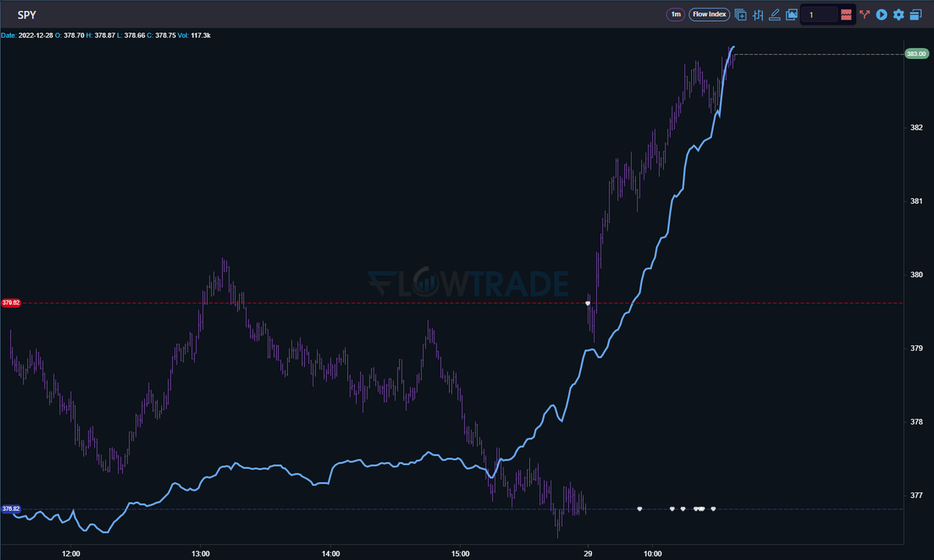Click the 12:00 time axis label
Viewport: 934px width, 560px height.
point(71,554)
